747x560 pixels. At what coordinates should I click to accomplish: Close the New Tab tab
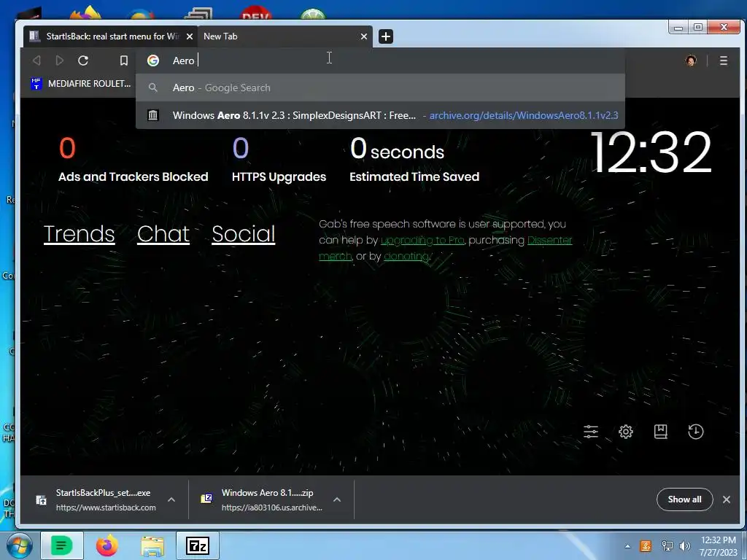tap(364, 36)
